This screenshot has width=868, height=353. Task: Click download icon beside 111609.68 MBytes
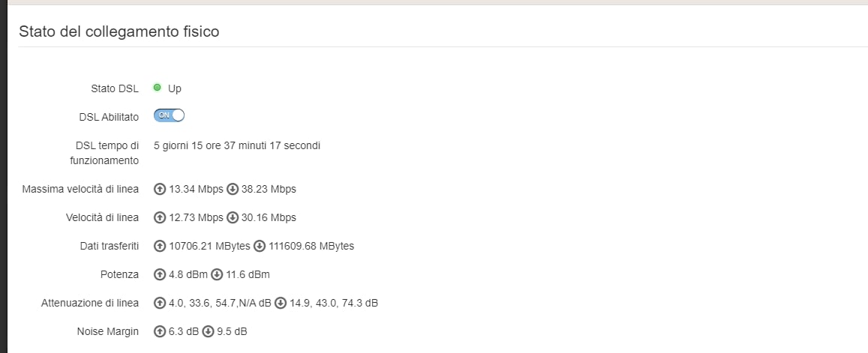(260, 247)
